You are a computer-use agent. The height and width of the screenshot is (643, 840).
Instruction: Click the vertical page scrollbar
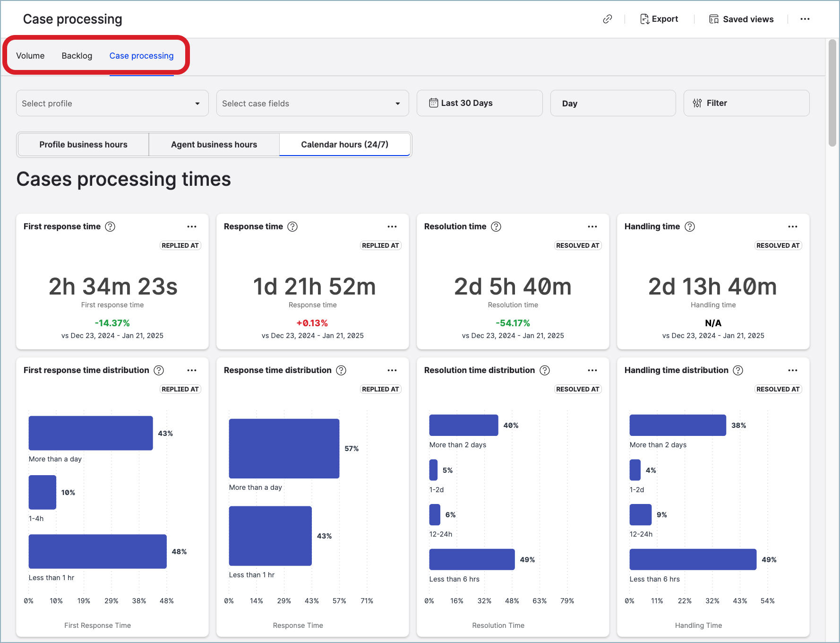tap(832, 95)
